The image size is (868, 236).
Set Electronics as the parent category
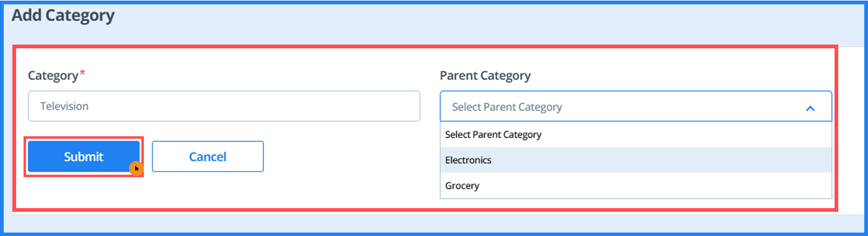468,160
